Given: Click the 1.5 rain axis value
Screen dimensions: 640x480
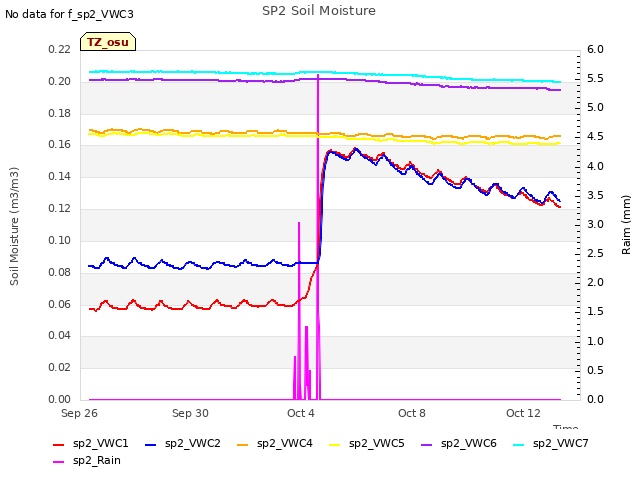Looking at the screenshot, I should pyautogui.click(x=595, y=311).
